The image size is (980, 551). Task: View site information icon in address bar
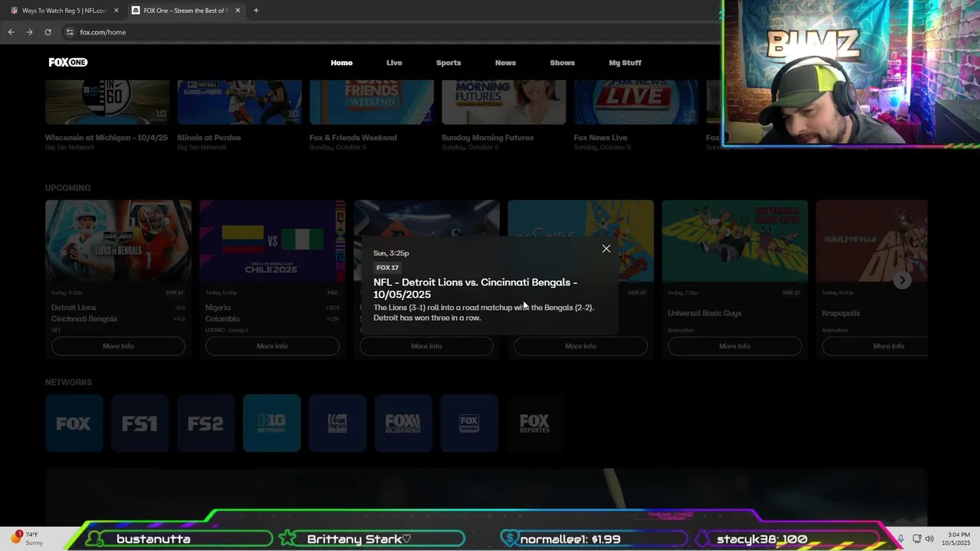(x=70, y=32)
